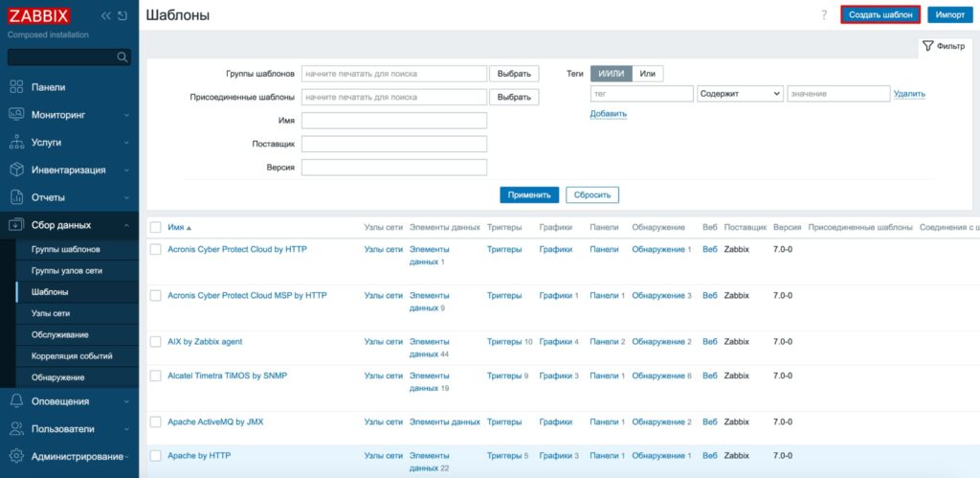This screenshot has width=980, height=478.
Task: Open the help question mark icon
Action: [x=823, y=15]
